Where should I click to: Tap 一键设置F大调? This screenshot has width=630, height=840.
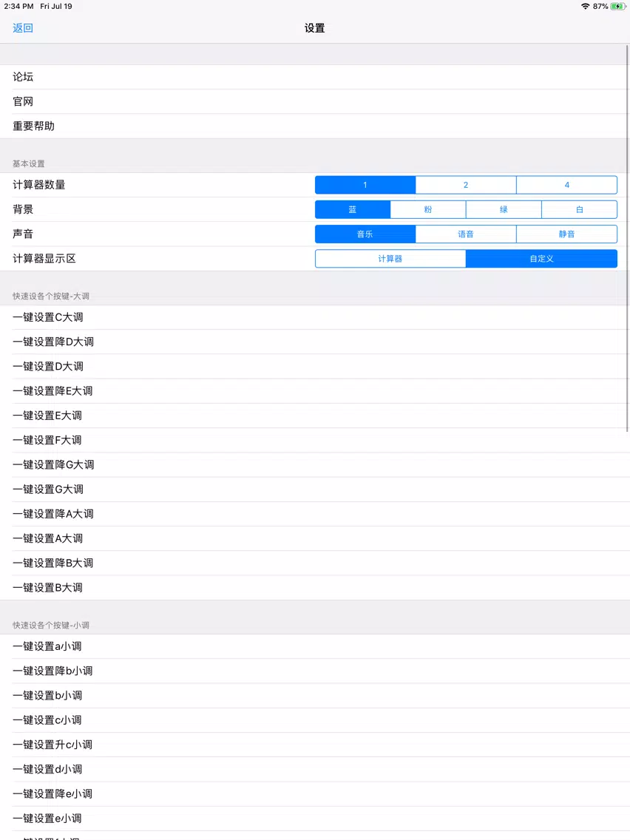pyautogui.click(x=315, y=441)
